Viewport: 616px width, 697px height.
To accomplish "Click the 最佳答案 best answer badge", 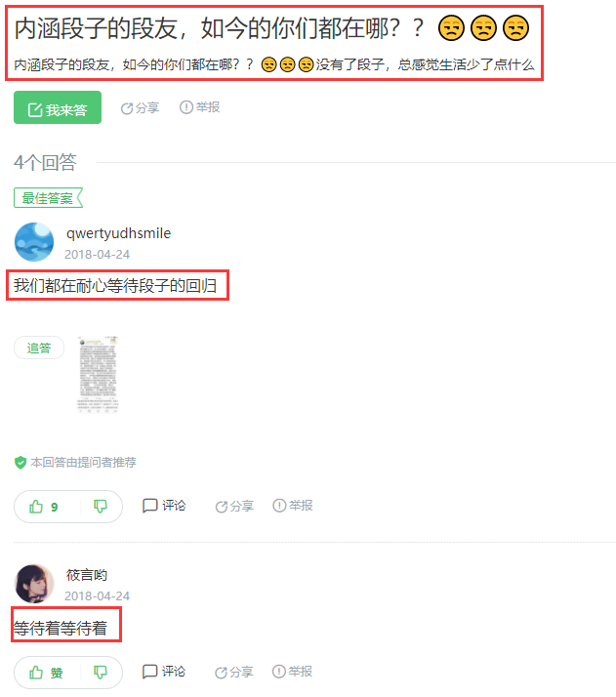I will coord(48,198).
